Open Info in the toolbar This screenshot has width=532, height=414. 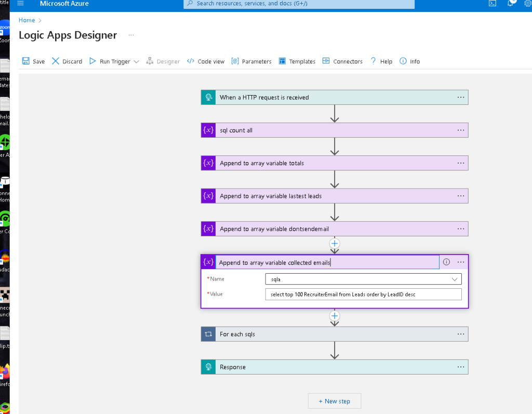409,61
